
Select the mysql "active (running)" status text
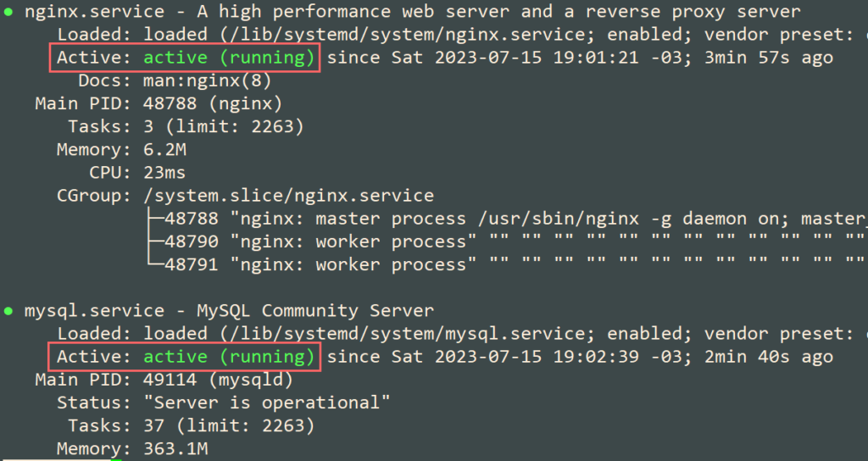(231, 357)
